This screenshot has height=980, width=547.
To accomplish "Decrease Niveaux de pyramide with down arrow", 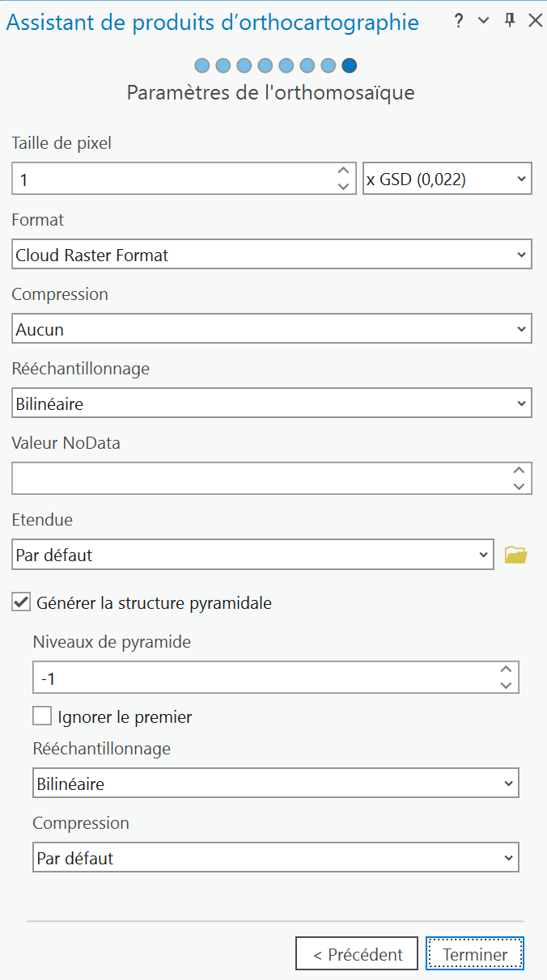I will 506,686.
